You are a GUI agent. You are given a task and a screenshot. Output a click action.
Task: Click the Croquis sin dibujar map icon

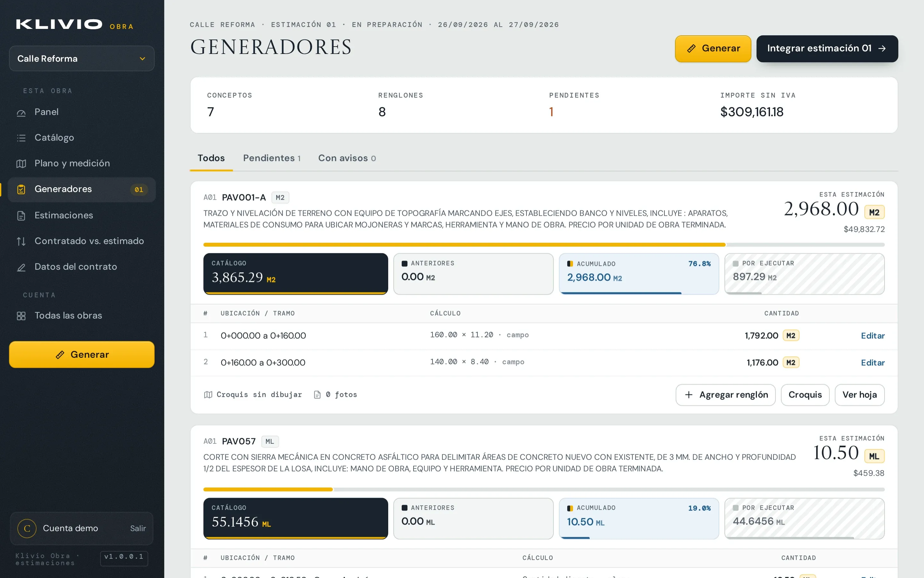point(208,395)
